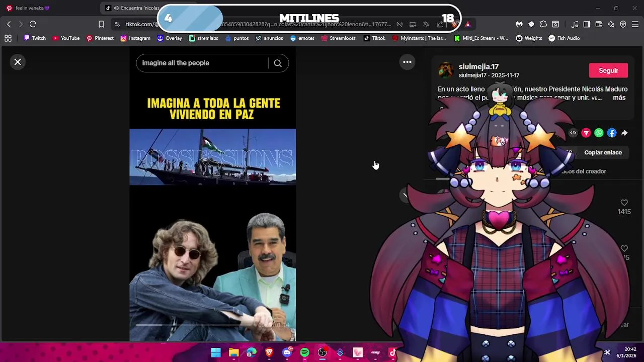Screen dimensions: 644x362
Task: Share via the red send-to-friends icon
Action: pyautogui.click(x=586, y=133)
